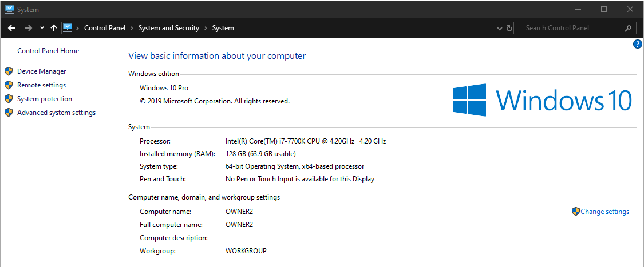Go up one level with Up arrow

54,28
